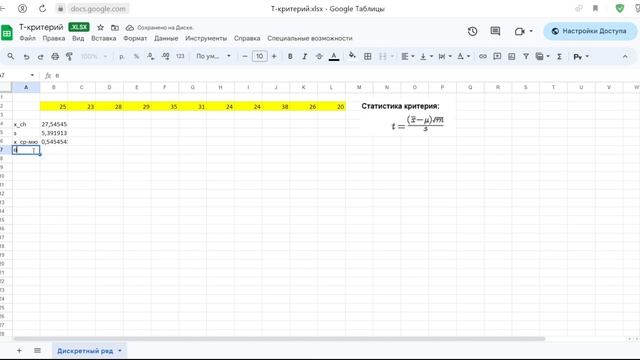Format as percent
Image resolution: width=640 pixels, height=360 pixels.
coord(136,56)
